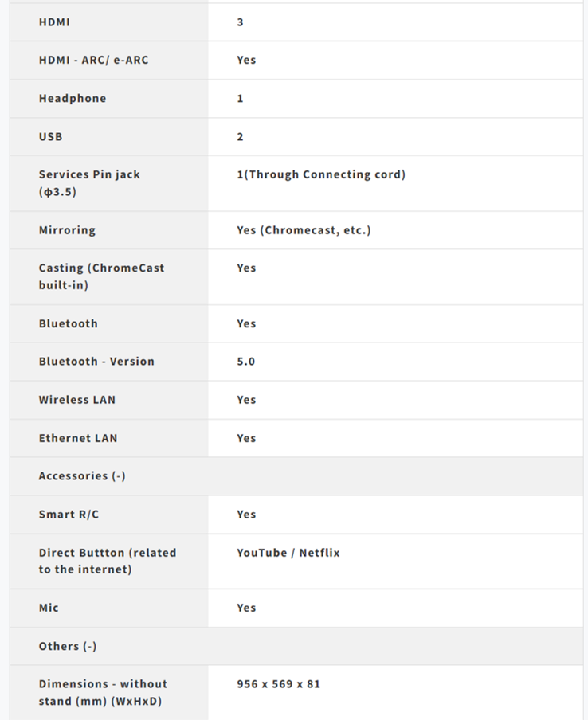
Task: Select the Bluetooth version value 5.0
Action: [246, 362]
